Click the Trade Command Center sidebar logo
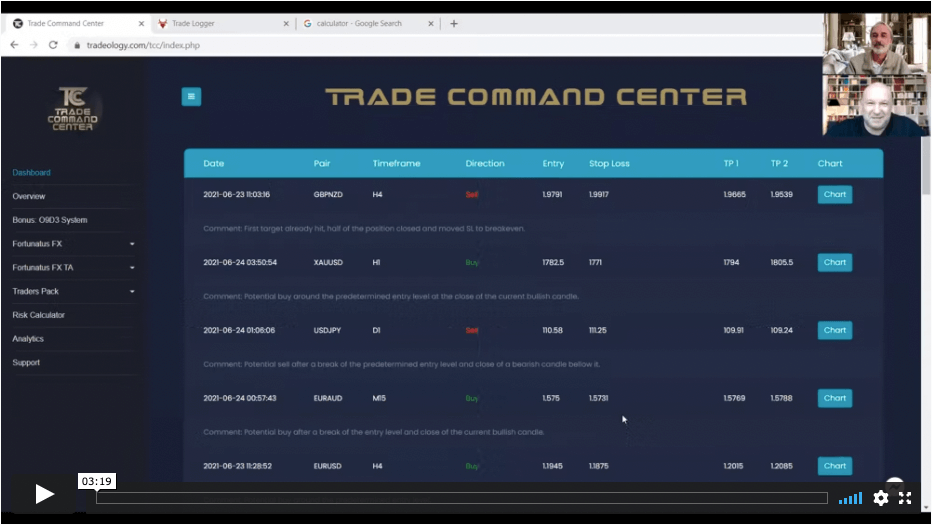This screenshot has width=932, height=525. [72, 109]
